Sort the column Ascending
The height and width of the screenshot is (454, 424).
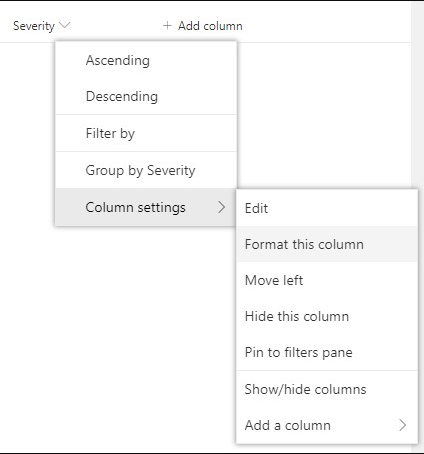pos(146,60)
